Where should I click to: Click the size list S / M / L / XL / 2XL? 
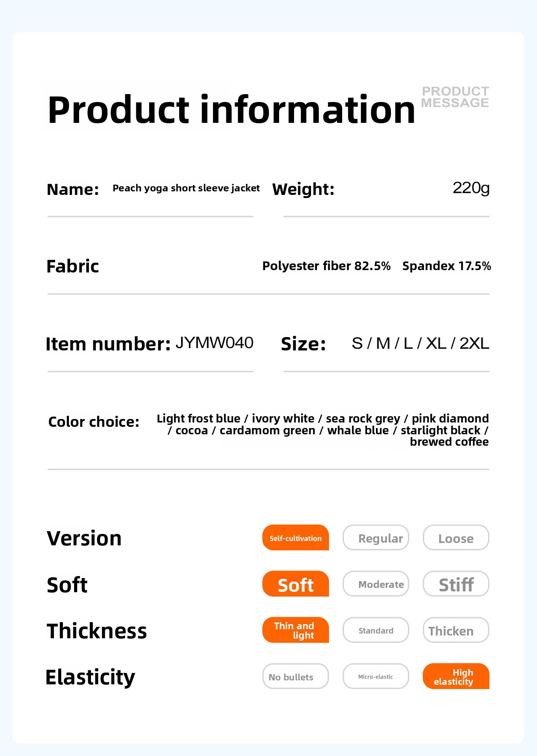point(420,343)
